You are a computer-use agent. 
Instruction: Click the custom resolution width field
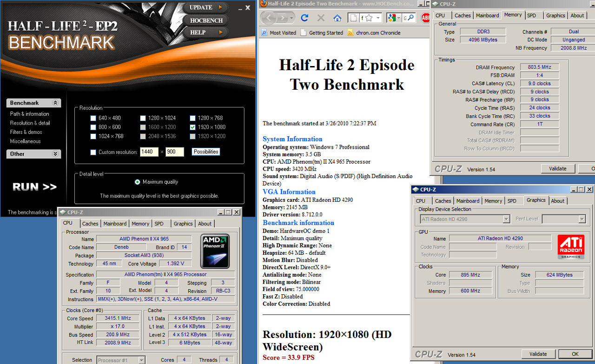[149, 152]
